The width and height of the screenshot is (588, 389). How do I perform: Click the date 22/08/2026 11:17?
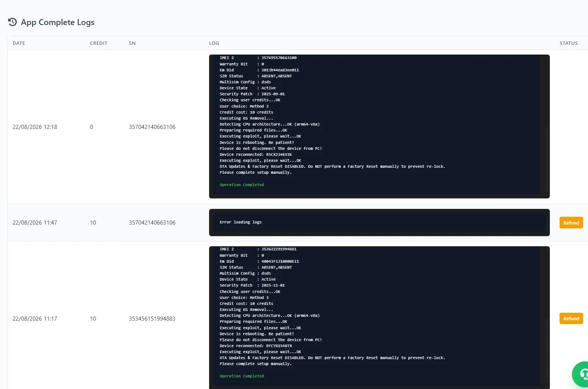[35, 319]
